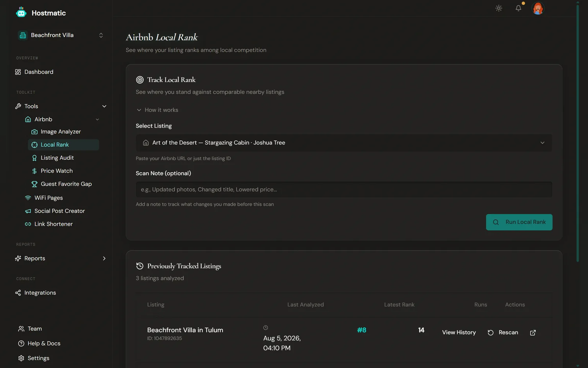Click listing ID 1047892635
The height and width of the screenshot is (368, 588).
[165, 339]
